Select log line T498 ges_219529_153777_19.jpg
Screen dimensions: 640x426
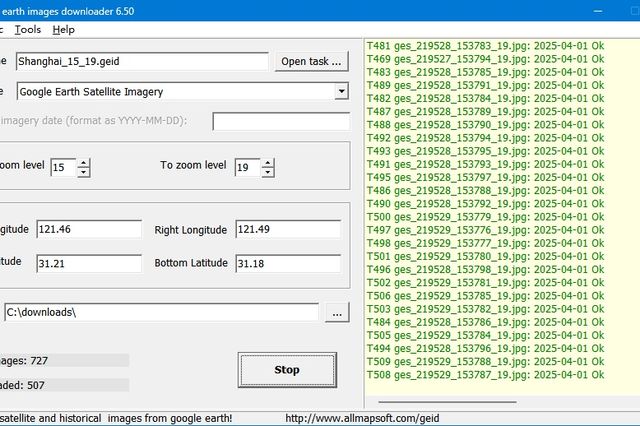tap(485, 243)
